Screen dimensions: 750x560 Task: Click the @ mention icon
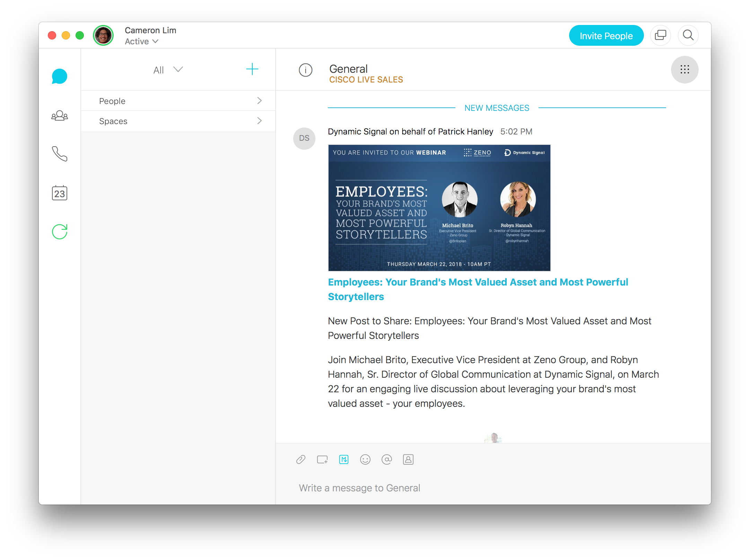[386, 460]
